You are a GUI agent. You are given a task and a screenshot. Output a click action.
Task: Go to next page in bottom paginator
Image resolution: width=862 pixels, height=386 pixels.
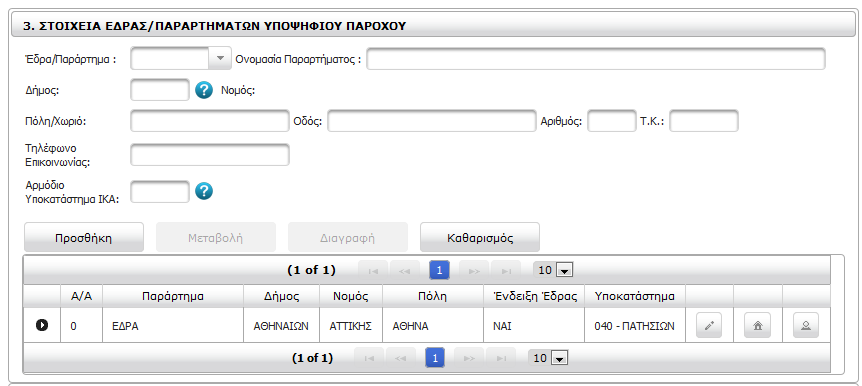(469, 359)
